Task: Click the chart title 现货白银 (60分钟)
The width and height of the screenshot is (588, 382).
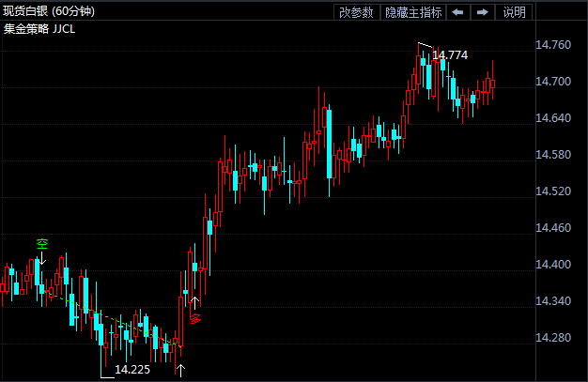Action: 49,11
